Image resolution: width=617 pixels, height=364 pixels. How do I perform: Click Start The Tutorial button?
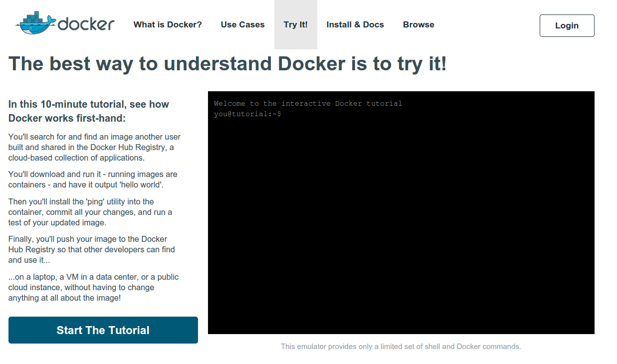(x=103, y=330)
